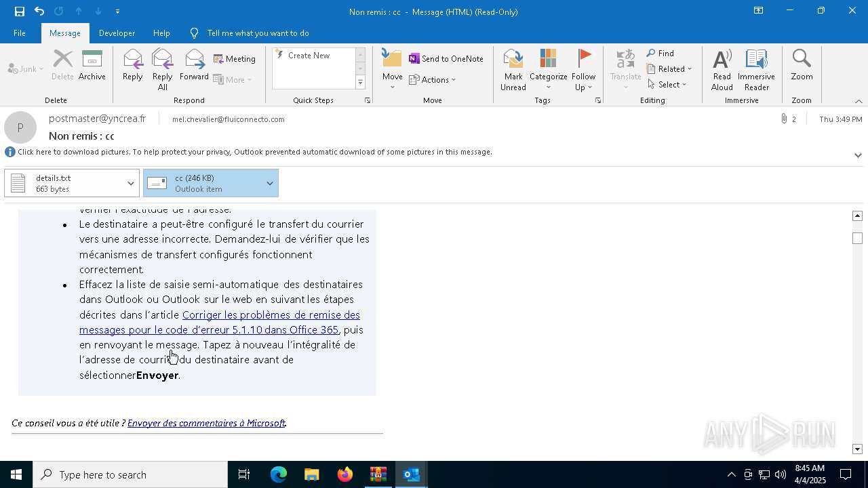Go to previous item up arrow
The image size is (868, 488).
[79, 12]
